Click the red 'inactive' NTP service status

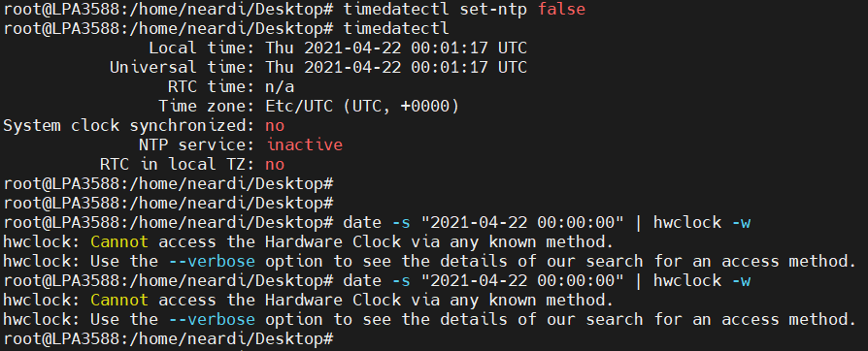coord(305,144)
